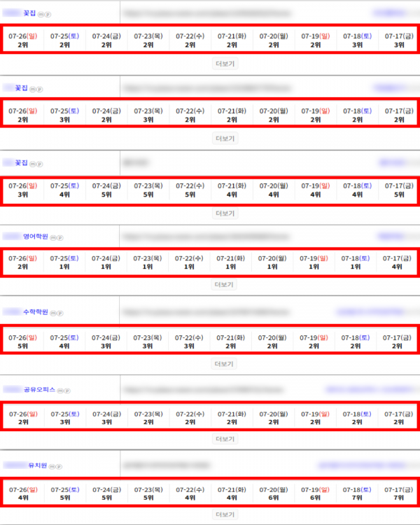
Task: Open the 영어학원 keyword link
Action: tap(36, 237)
